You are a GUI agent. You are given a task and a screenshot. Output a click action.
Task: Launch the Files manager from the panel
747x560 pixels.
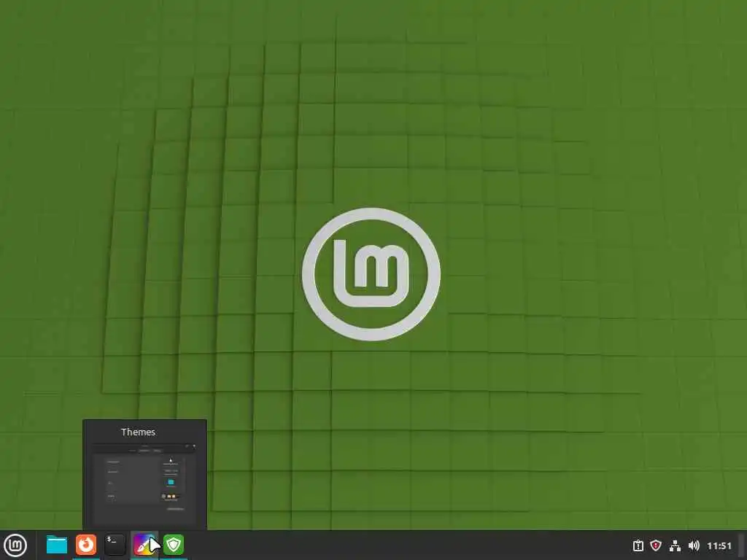pos(57,545)
